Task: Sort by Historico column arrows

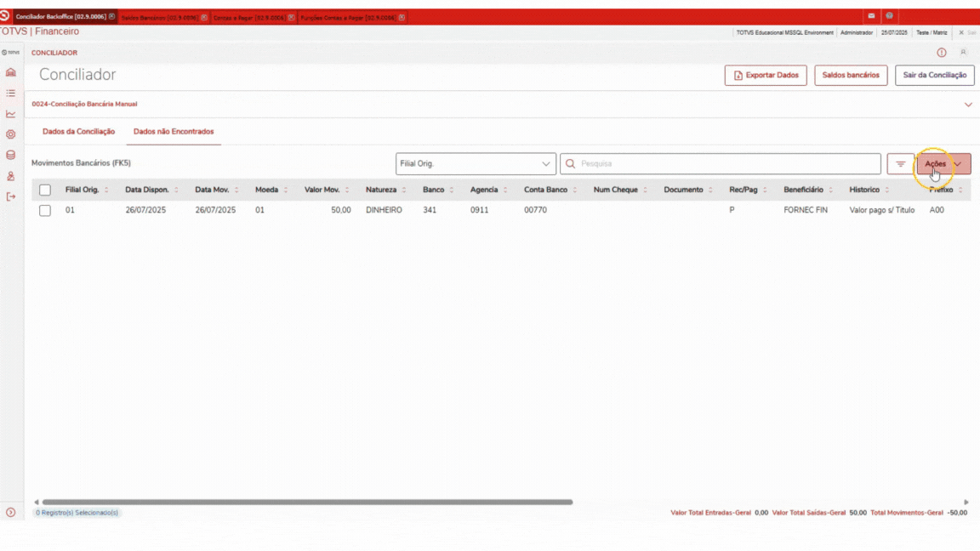Action: click(887, 190)
